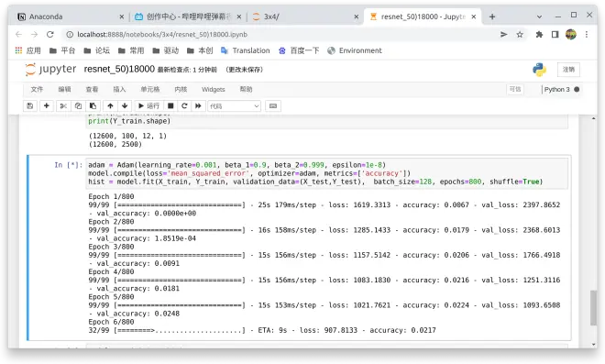The height and width of the screenshot is (364, 605).
Task: Open the extensions puzzle icon
Action: (x=539, y=34)
